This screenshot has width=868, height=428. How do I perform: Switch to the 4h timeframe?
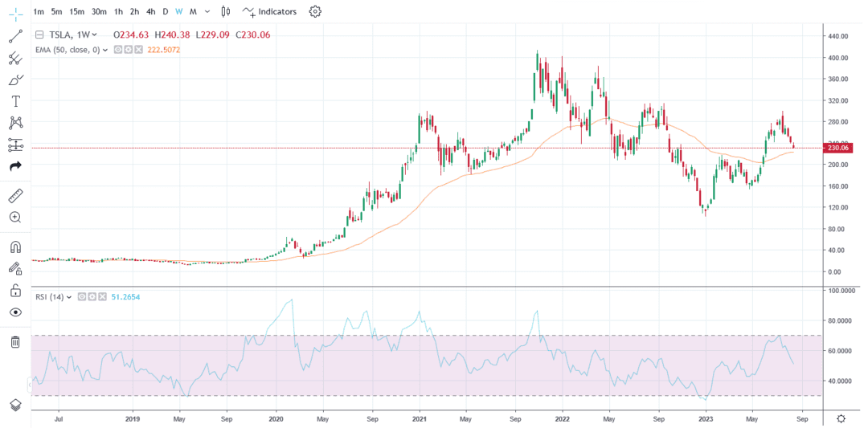(150, 11)
